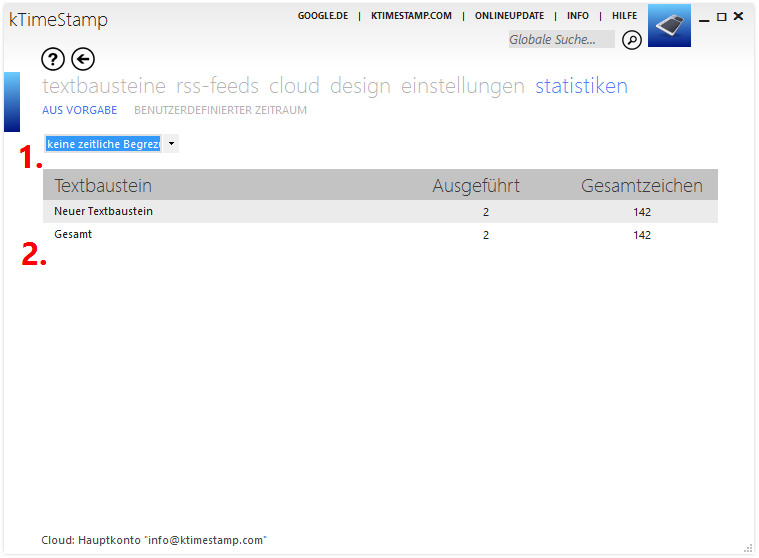Click the back arrow icon
The image size is (759, 558).
coord(83,60)
